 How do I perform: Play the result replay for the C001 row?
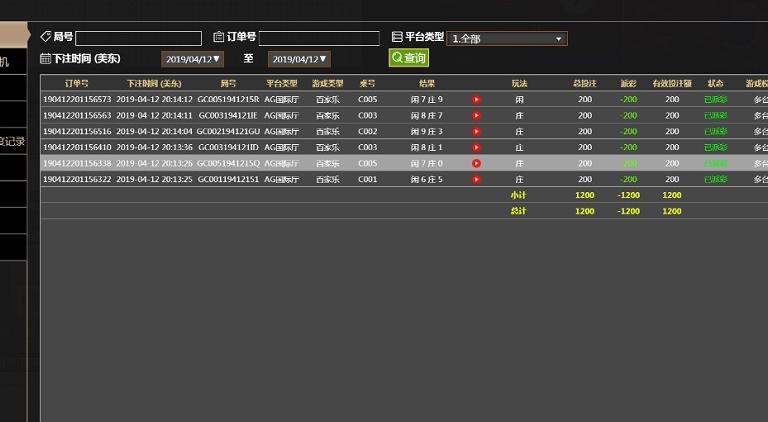476,180
